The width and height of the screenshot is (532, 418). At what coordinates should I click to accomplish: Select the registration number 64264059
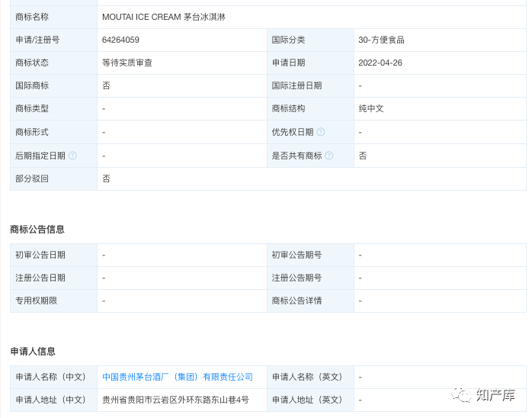pos(120,40)
